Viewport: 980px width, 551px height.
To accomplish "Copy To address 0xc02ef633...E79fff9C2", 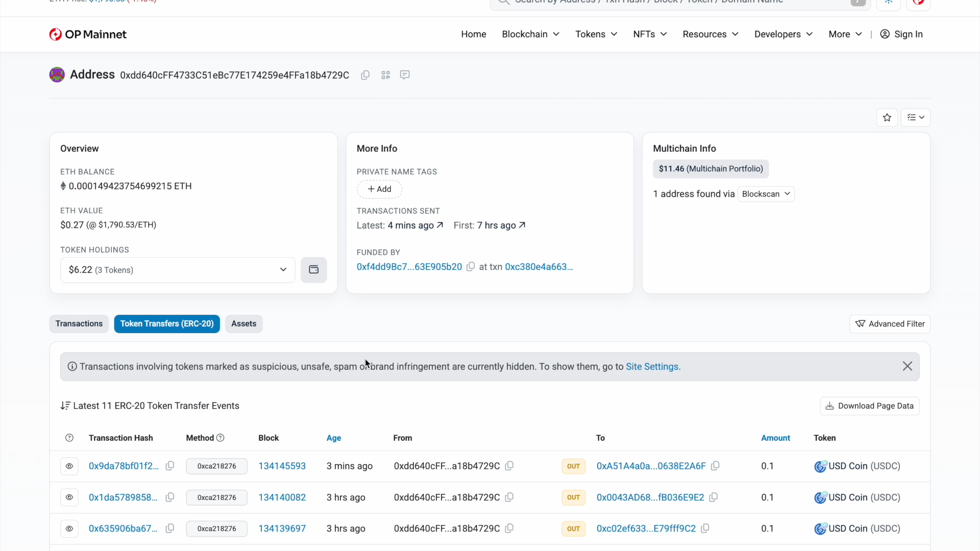I will [705, 528].
